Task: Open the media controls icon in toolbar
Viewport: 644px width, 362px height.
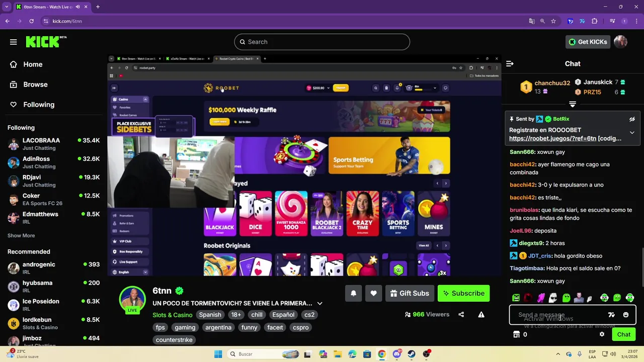Action: [612, 21]
